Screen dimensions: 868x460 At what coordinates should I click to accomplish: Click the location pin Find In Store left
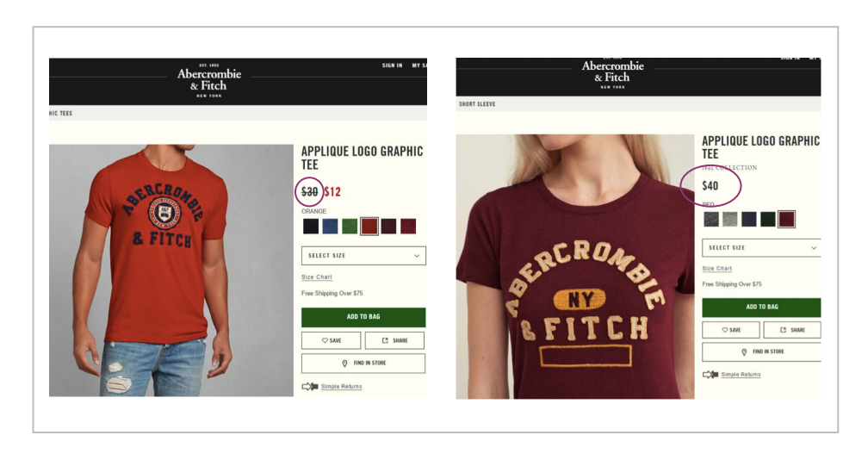point(344,364)
